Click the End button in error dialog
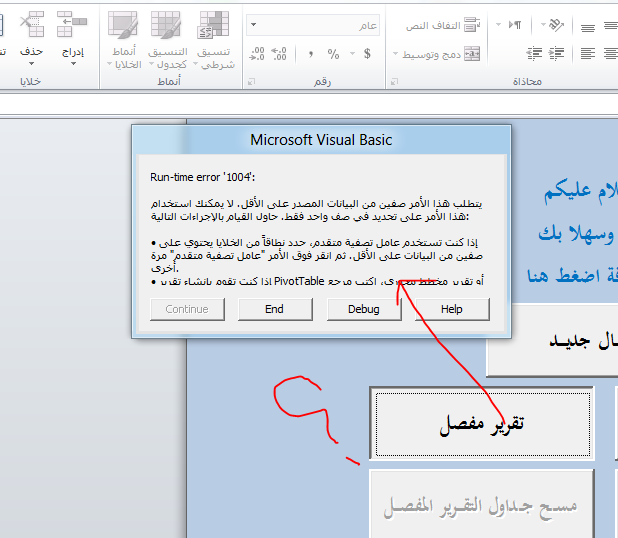The width and height of the screenshot is (618, 538). pos(275,309)
